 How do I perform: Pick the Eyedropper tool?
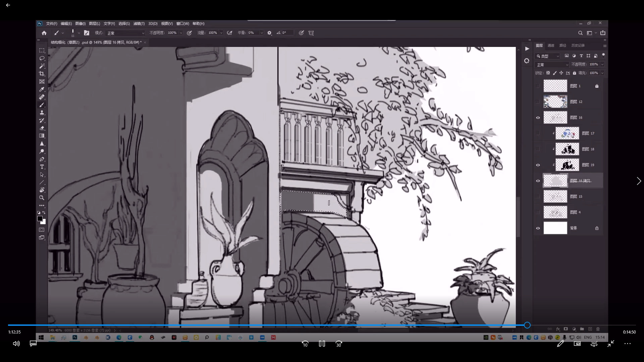(x=42, y=89)
